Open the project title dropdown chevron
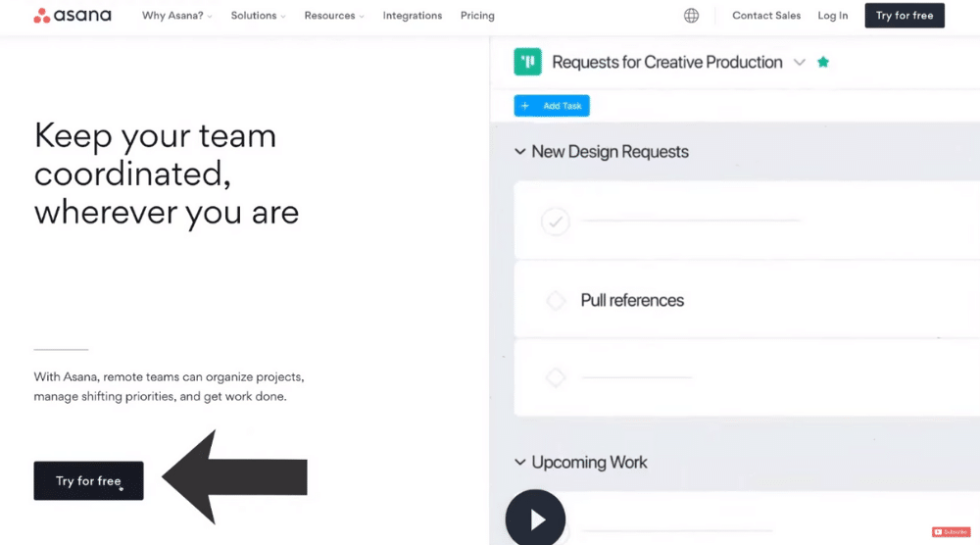The image size is (980, 545). (800, 63)
